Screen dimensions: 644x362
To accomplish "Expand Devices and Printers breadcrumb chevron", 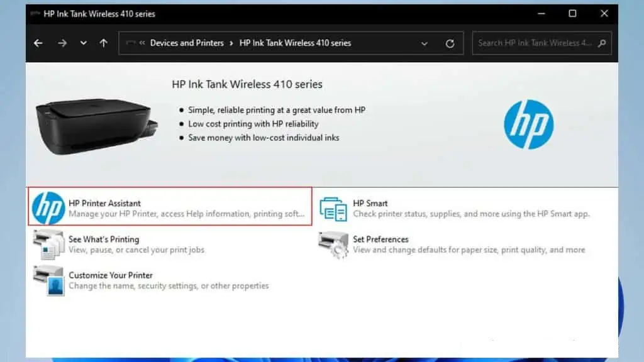I will 231,43.
